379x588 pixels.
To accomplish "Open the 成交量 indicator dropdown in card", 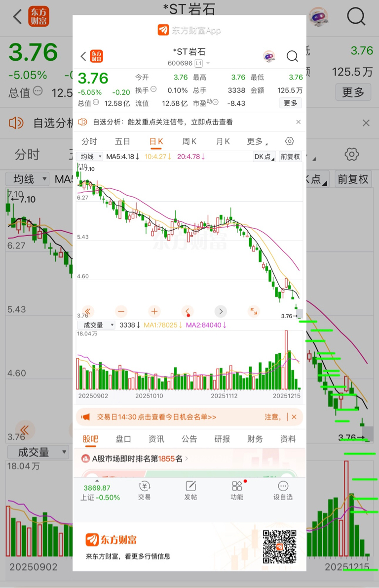I will click(x=96, y=325).
